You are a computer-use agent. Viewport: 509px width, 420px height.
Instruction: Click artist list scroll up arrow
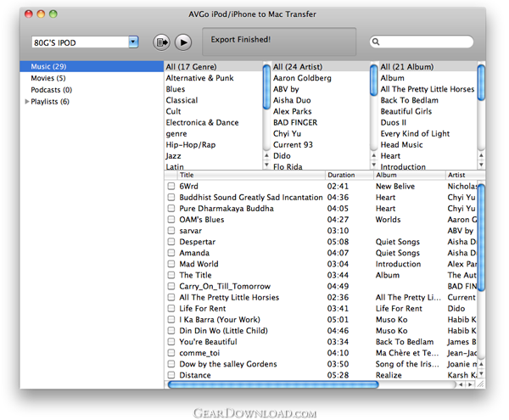(373, 155)
